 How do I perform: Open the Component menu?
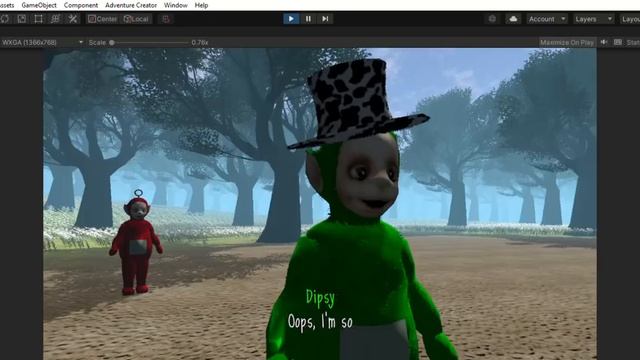click(81, 5)
